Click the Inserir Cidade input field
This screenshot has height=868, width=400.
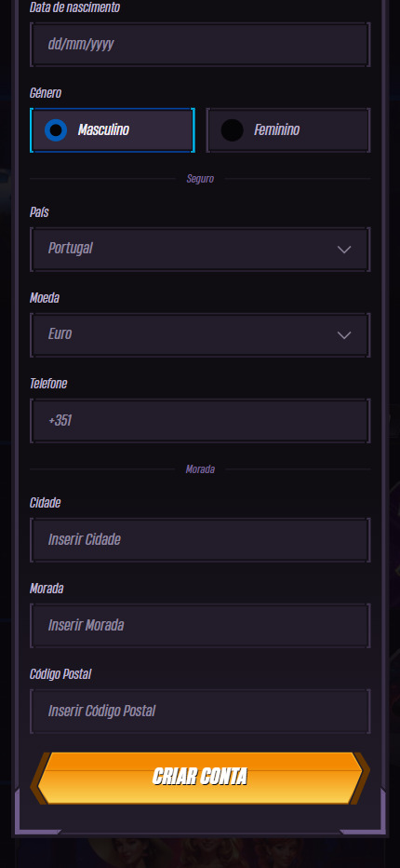(200, 540)
